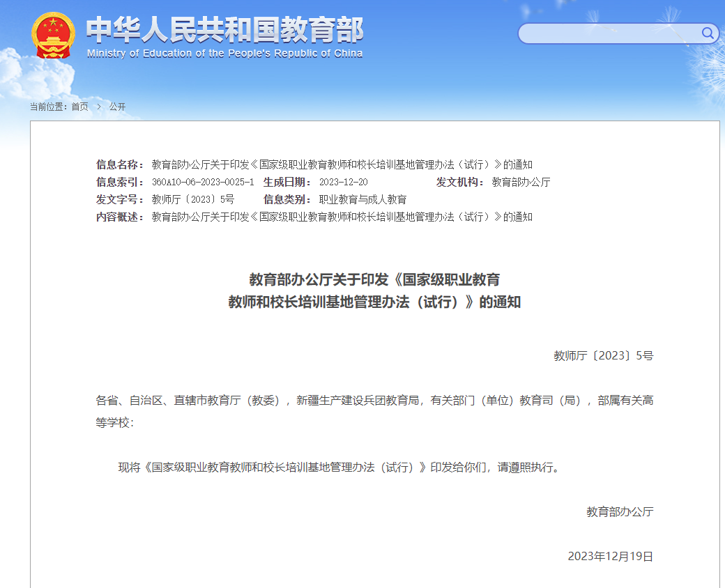This screenshot has height=588, width=725.
Task: Click the date 2023年12月19日
Action: point(610,556)
